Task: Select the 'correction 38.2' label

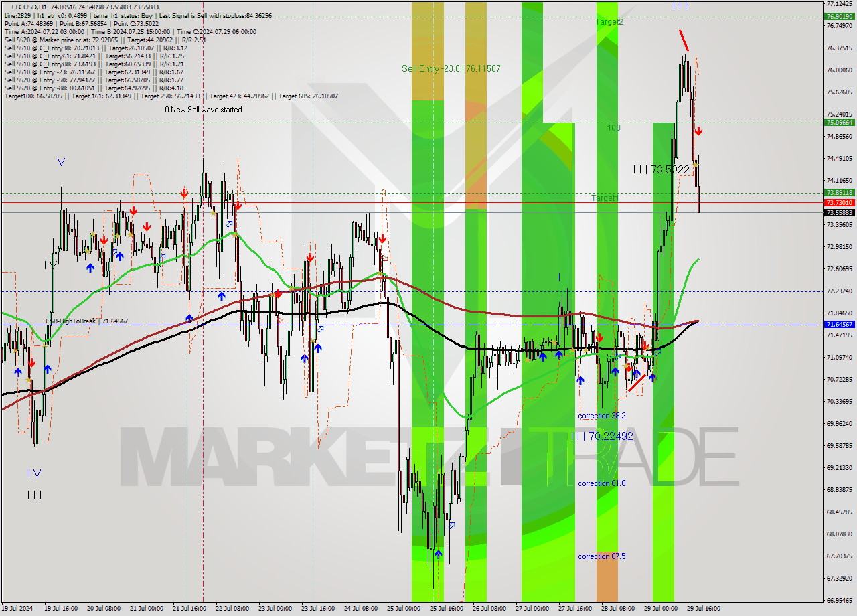Action: coord(602,416)
